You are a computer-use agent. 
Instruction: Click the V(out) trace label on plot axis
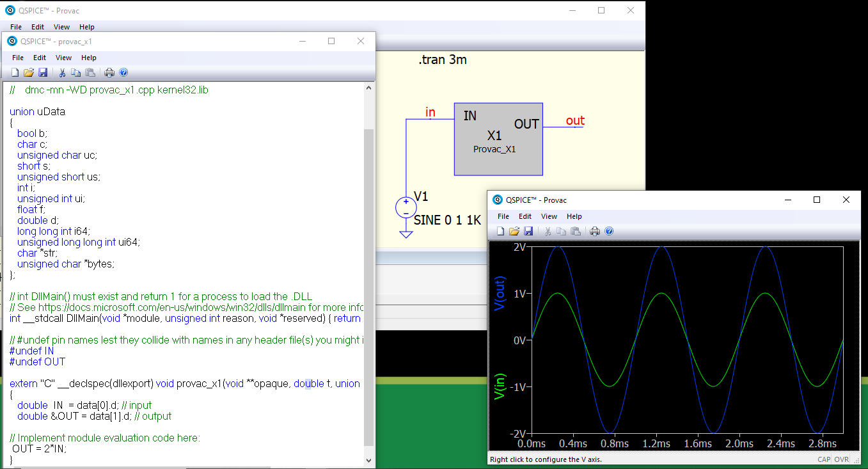501,293
